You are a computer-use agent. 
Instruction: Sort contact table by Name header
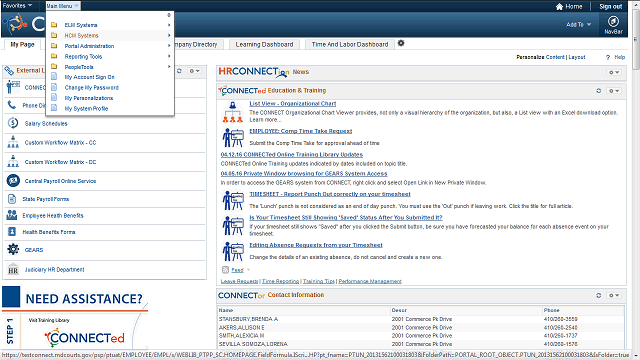click(226, 310)
